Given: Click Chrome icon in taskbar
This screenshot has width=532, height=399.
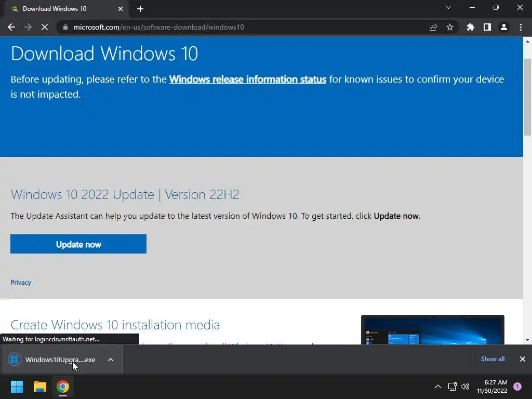Looking at the screenshot, I should pos(63,387).
